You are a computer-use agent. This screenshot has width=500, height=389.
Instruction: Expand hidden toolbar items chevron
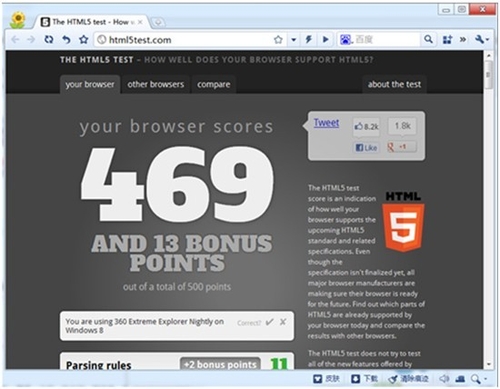[463, 40]
